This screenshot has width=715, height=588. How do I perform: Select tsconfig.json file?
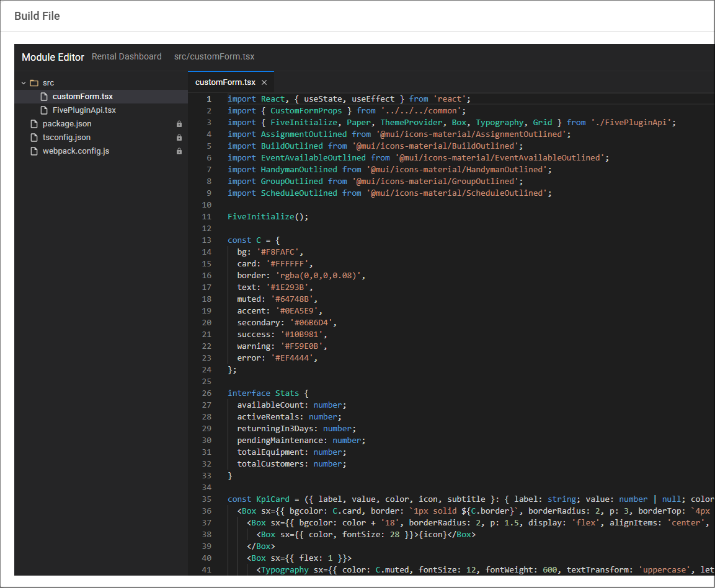coord(101,138)
